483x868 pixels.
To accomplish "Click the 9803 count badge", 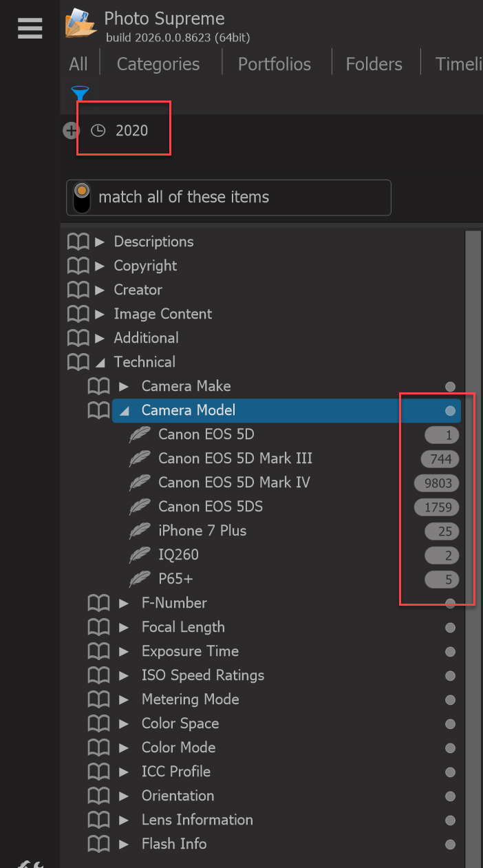I will click(437, 483).
